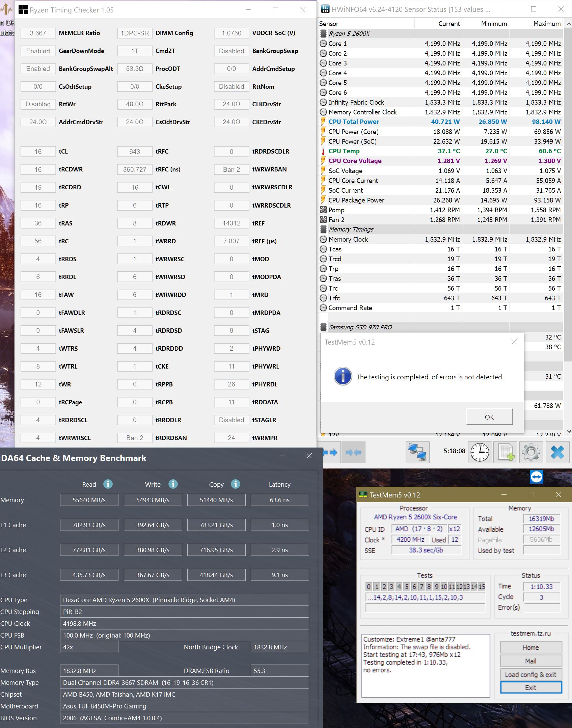572x728 pixels.
Task: Click the BIOS Version field in AIDA64
Action: pos(184,718)
